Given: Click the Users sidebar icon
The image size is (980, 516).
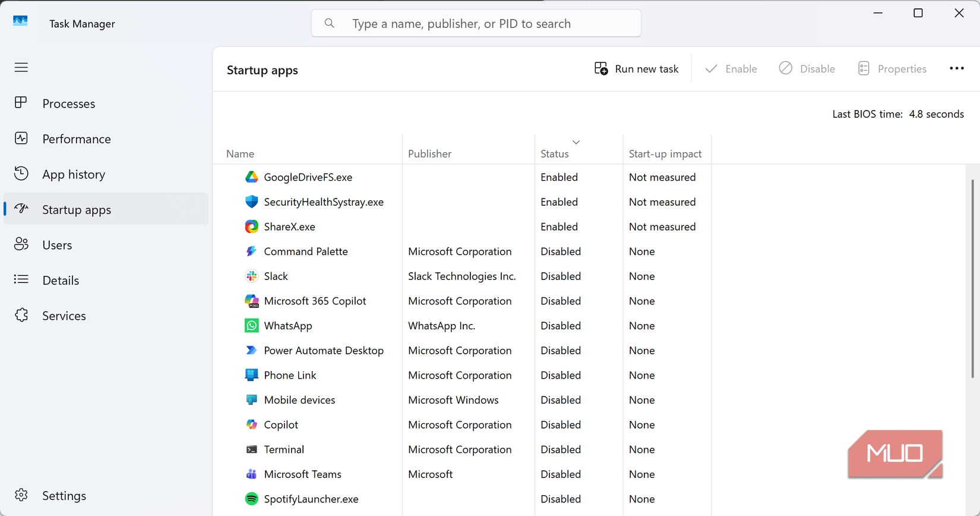Looking at the screenshot, I should (21, 244).
